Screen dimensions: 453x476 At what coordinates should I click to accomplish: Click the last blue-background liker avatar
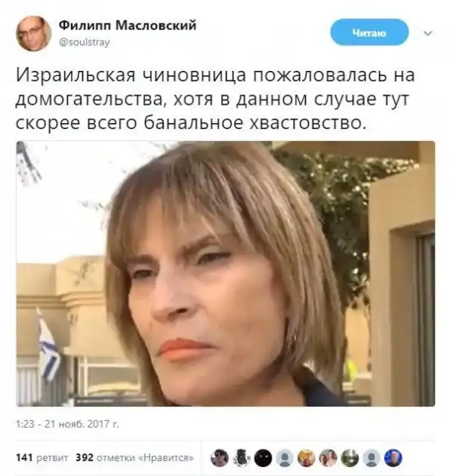pyautogui.click(x=393, y=457)
